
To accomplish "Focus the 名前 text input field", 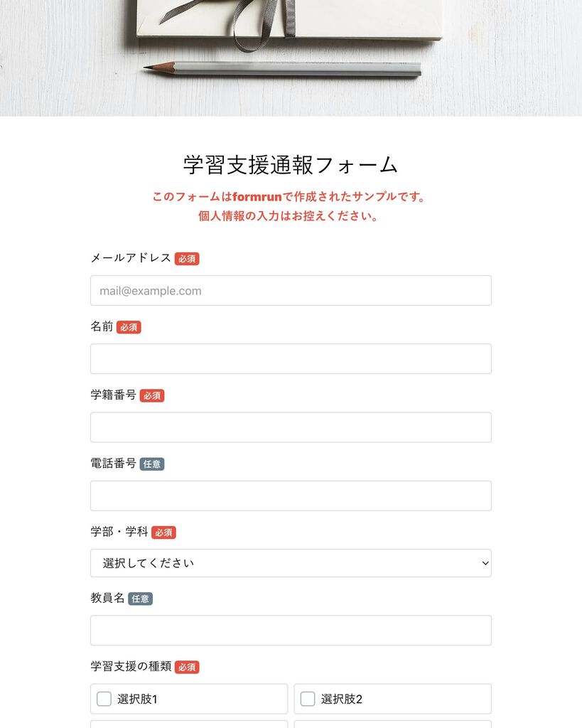I will [x=291, y=359].
